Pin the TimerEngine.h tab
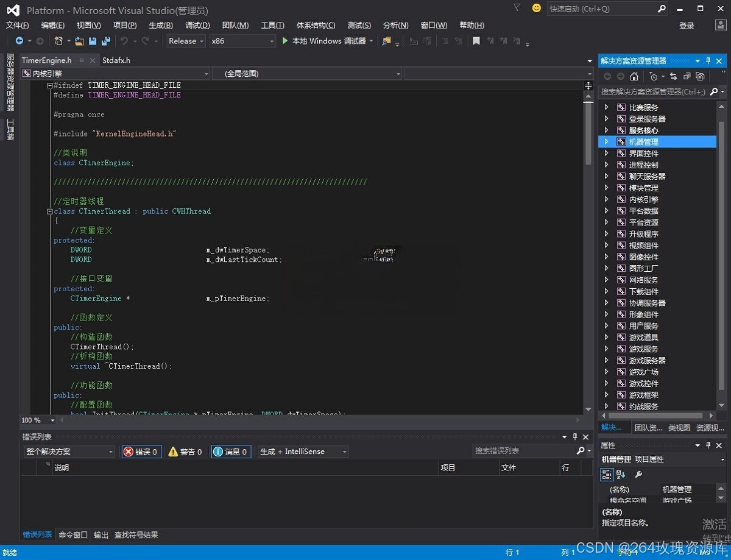 (x=81, y=60)
